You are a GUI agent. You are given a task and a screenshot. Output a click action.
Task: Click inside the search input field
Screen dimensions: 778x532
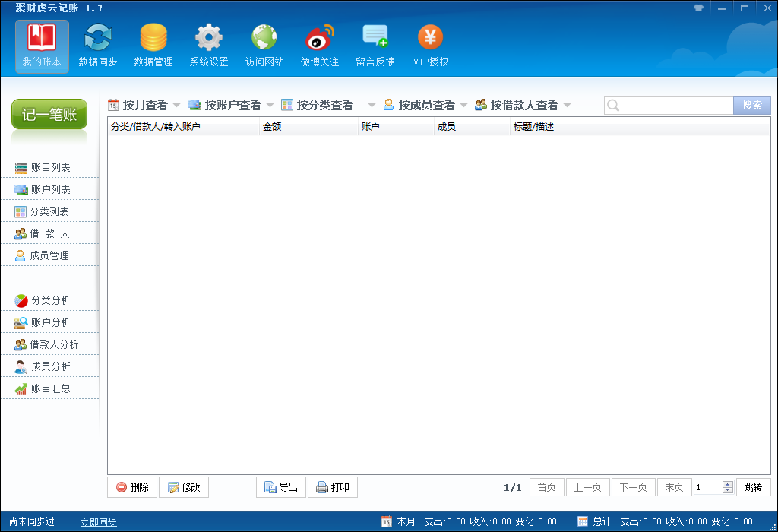(669, 104)
